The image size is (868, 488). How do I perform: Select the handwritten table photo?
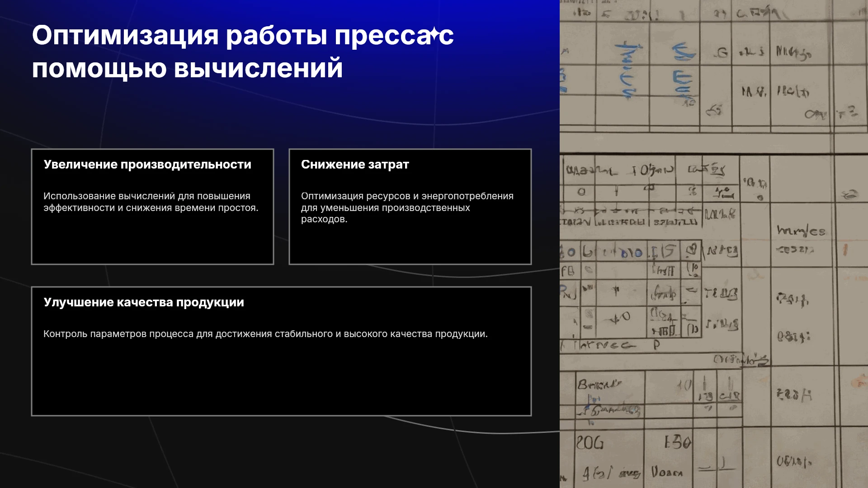pos(714,244)
